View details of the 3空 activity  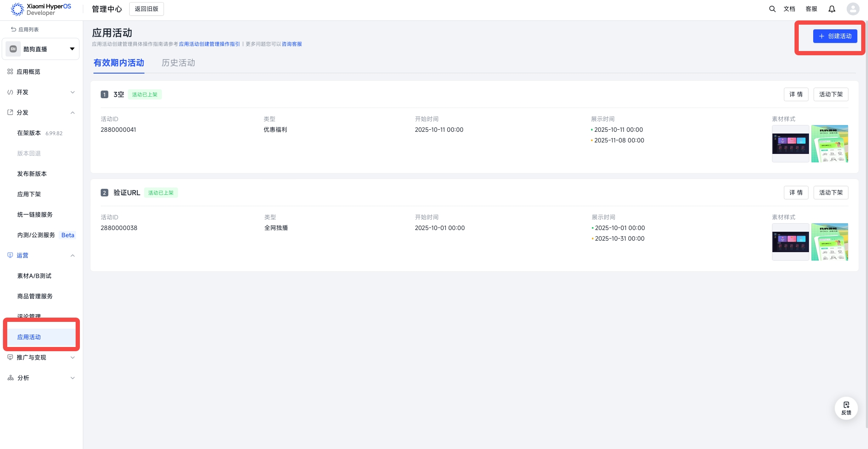point(796,94)
